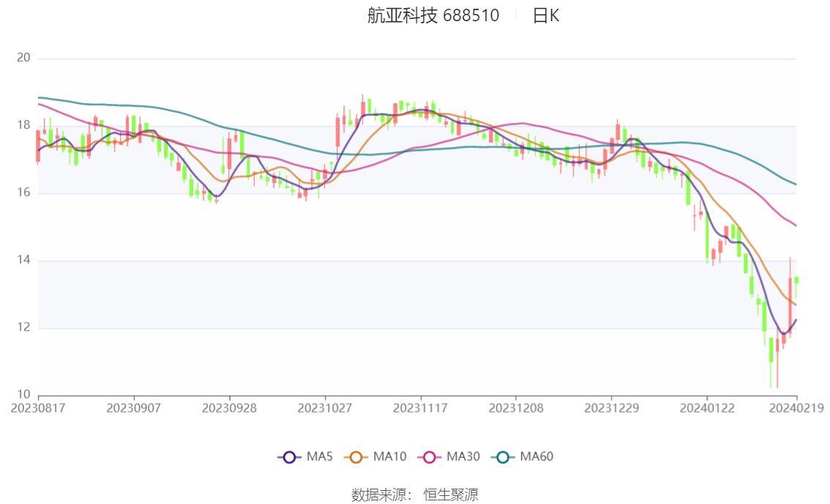Toggle the MA60 legend marker icon
This screenshot has width=830, height=504.
pyautogui.click(x=503, y=457)
